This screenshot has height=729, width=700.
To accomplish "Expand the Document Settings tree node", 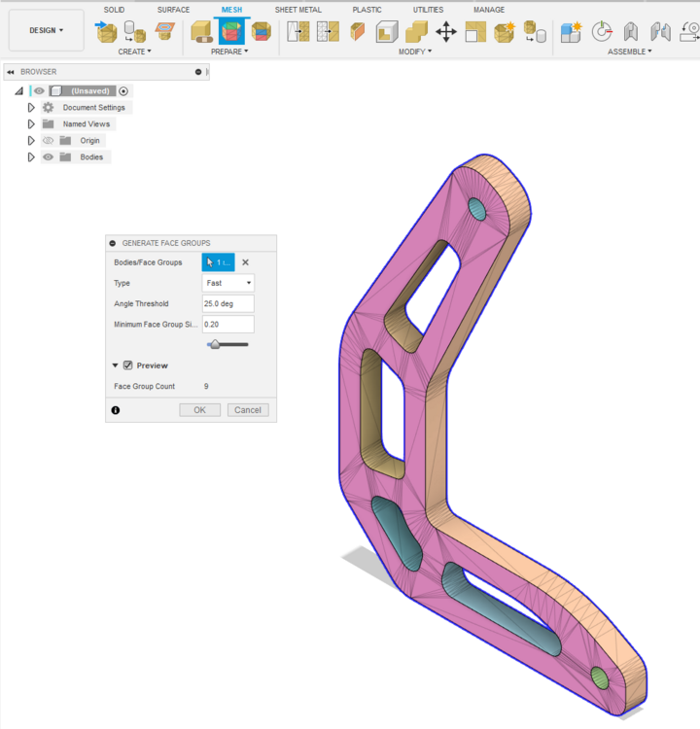I will [x=31, y=107].
